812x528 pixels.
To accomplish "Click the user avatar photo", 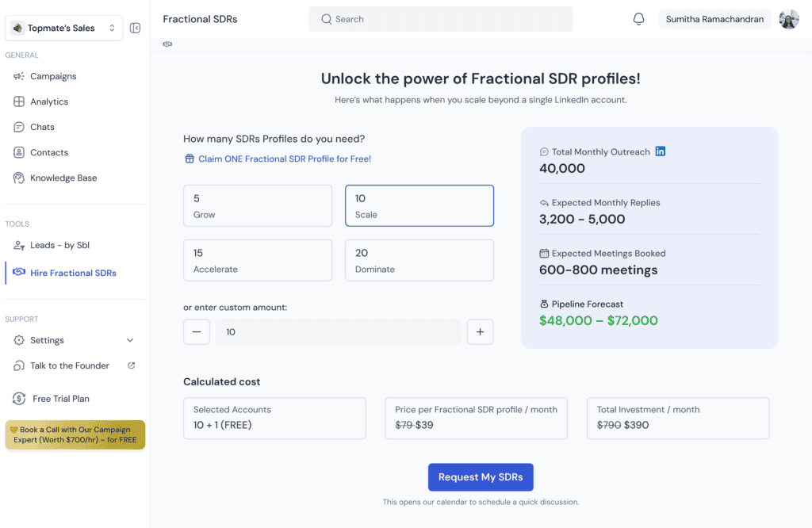I will tap(788, 19).
